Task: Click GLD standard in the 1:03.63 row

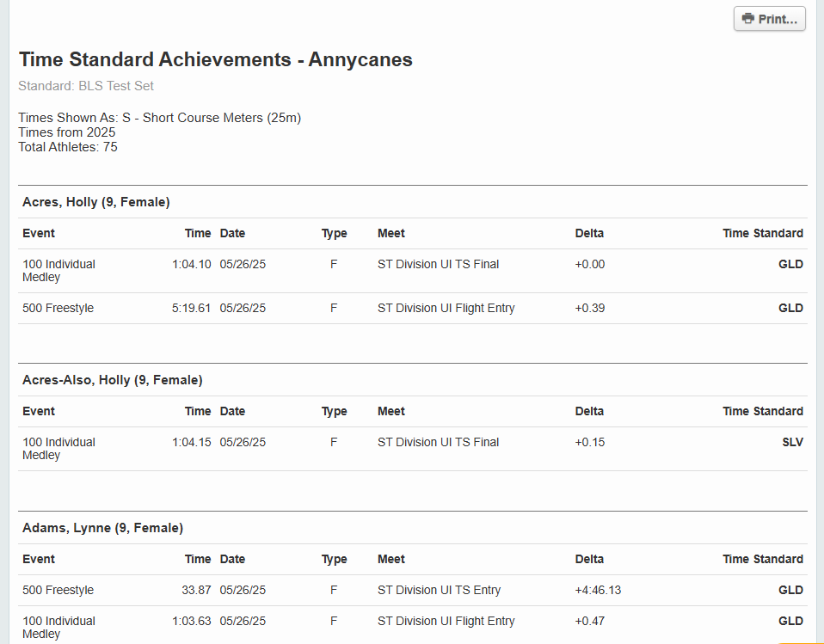Action: point(791,621)
